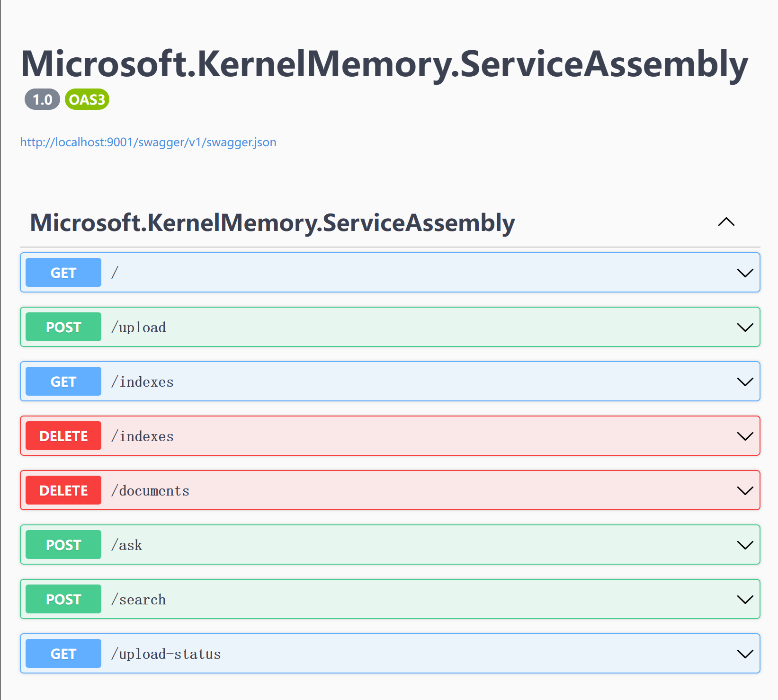
Task: Click the DELETE badge for /documents
Action: [x=63, y=490]
